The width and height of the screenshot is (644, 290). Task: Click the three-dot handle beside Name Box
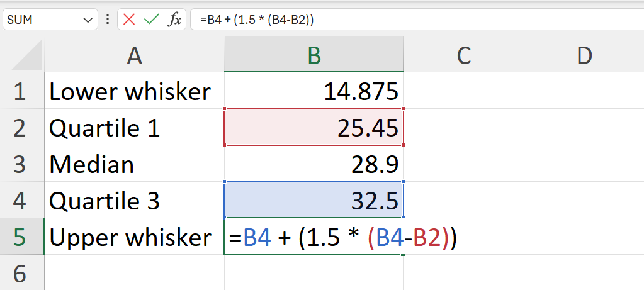pyautogui.click(x=108, y=20)
